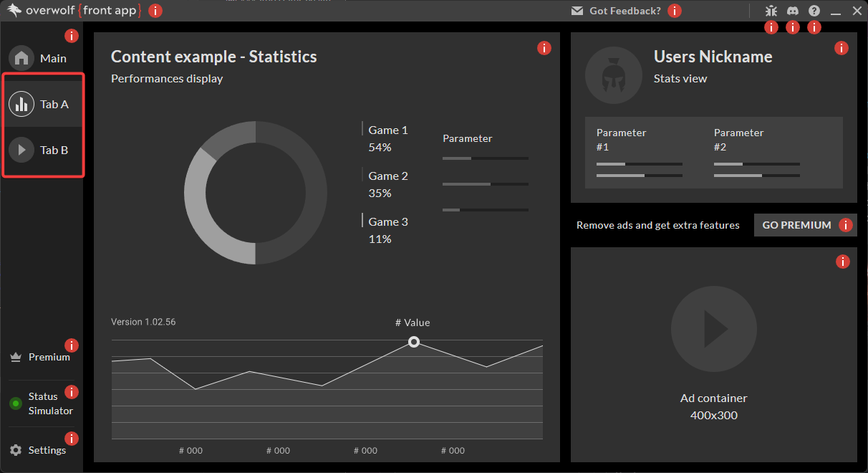The width and height of the screenshot is (868, 473).
Task: Select the Main home icon
Action: click(x=21, y=58)
